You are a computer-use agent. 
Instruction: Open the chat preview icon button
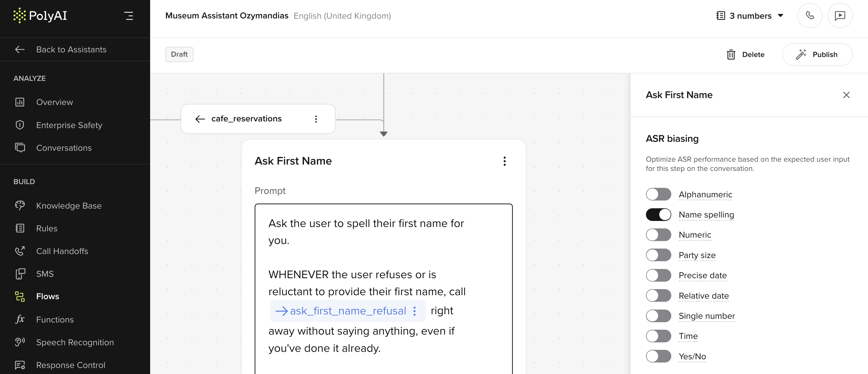(840, 16)
